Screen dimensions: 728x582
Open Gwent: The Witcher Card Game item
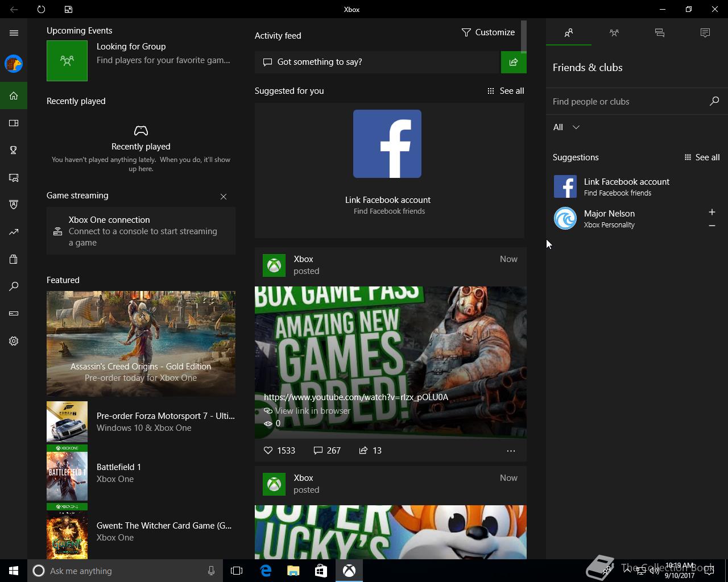point(141,531)
